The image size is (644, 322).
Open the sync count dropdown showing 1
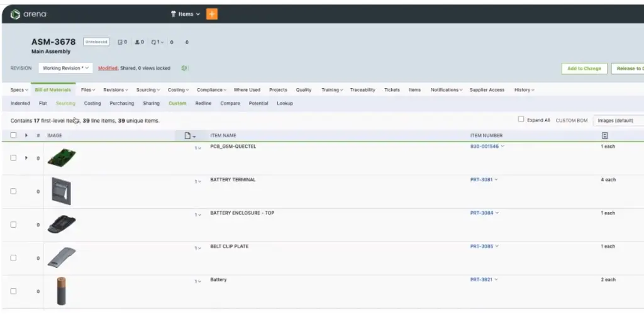pyautogui.click(x=157, y=42)
